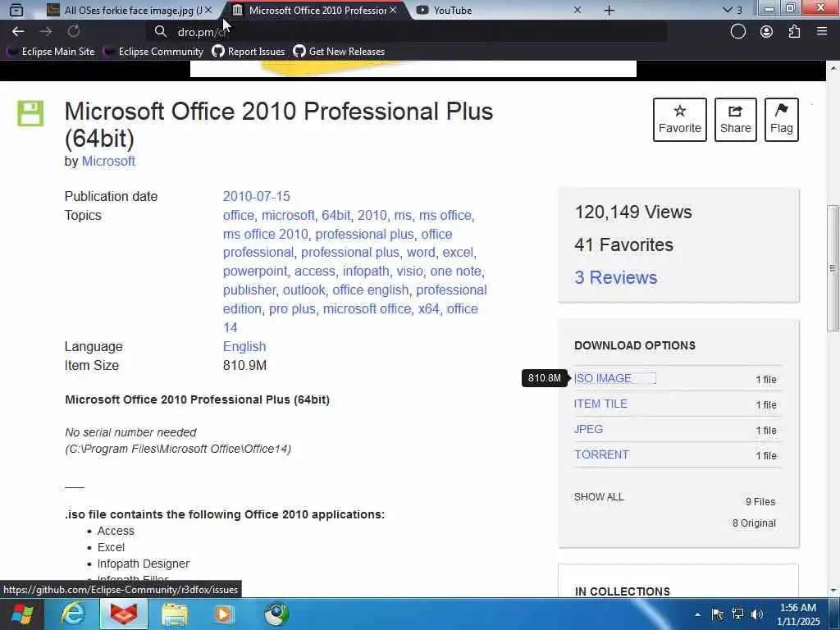Open the Eclipse Community bookmark
Screen dimensions: 840x630
pyautogui.click(x=153, y=52)
